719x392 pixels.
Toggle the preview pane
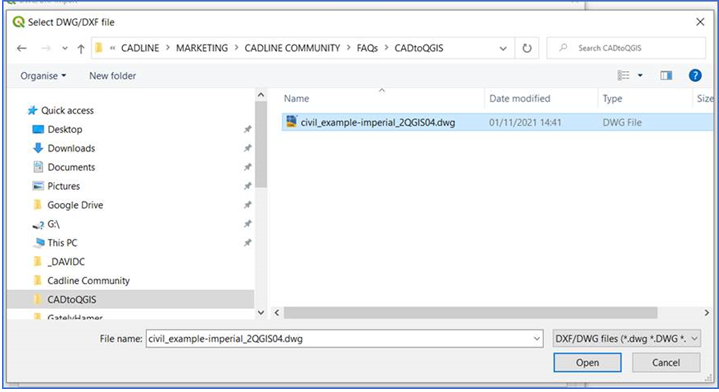[x=666, y=75]
